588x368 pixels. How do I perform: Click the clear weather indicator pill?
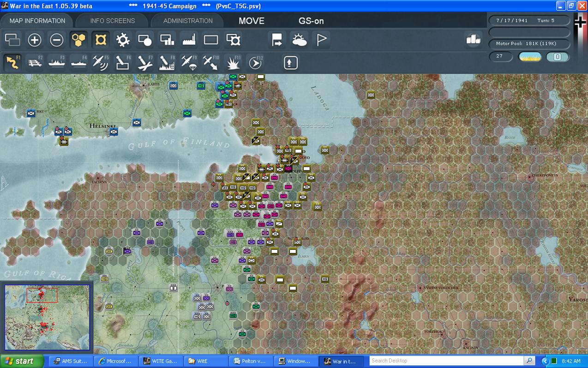click(530, 57)
